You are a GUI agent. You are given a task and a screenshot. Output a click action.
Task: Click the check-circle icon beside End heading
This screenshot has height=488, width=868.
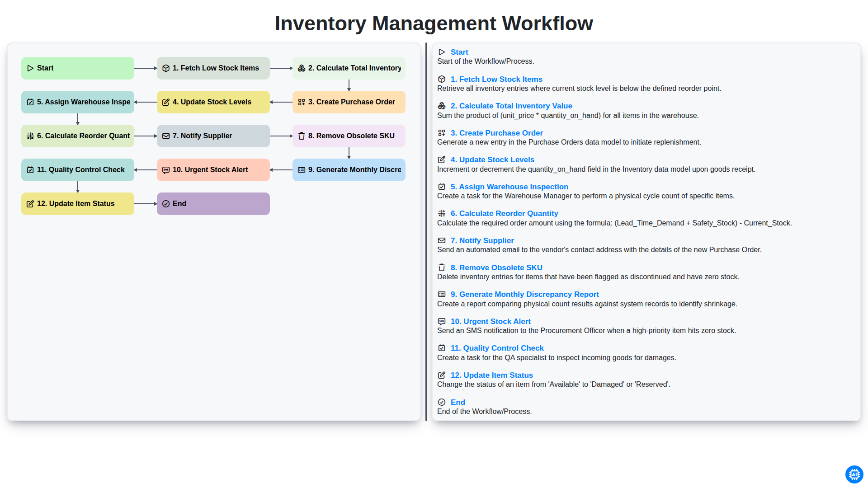click(442, 402)
